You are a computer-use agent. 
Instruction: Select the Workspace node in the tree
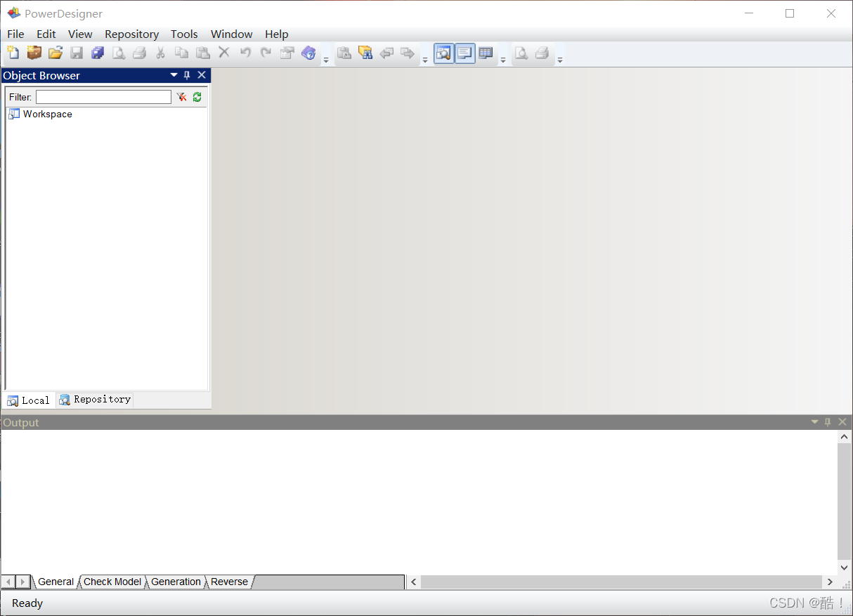pyautogui.click(x=40, y=114)
